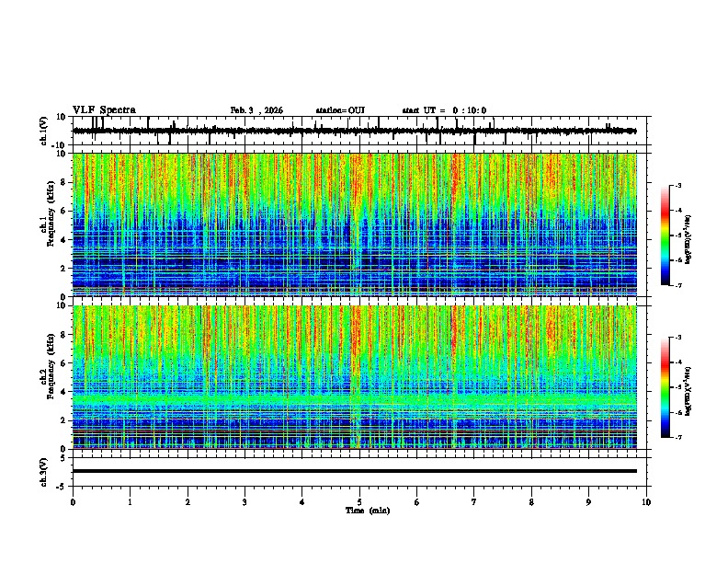
Task: Select the "start UT = 0:10:0" header text
Action: pyautogui.click(x=444, y=110)
